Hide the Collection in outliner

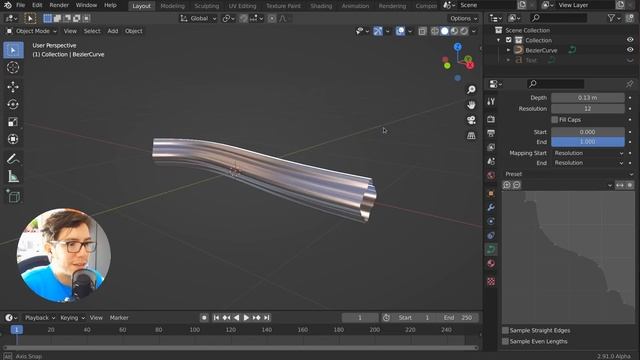630,40
